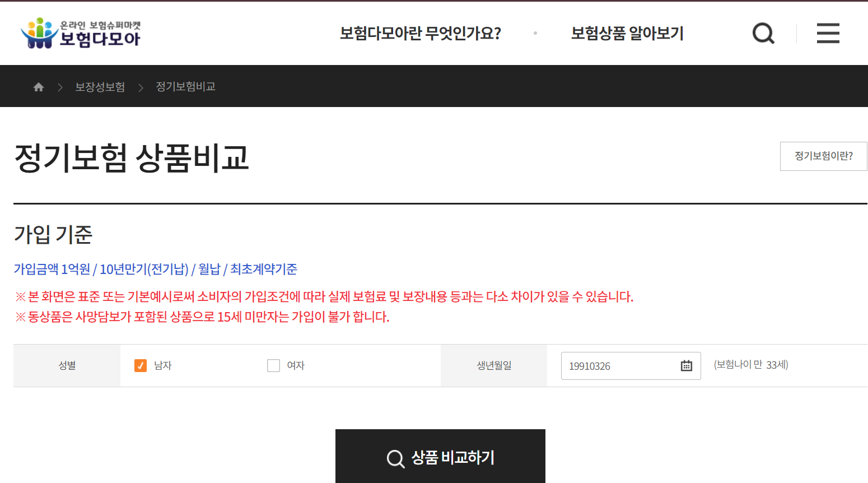Toggle the orange 남자 selection box
The image size is (868, 483).
140,365
